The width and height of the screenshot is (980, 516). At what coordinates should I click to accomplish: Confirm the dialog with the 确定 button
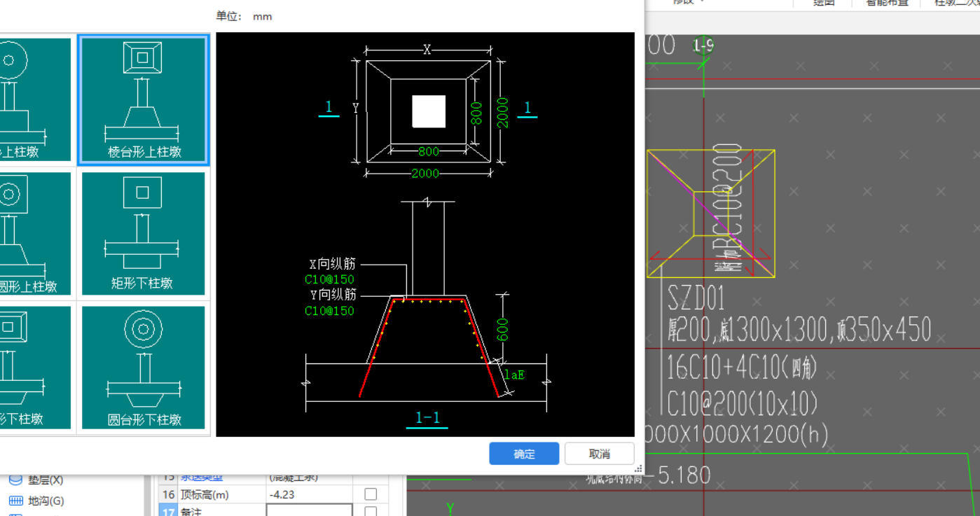click(524, 454)
